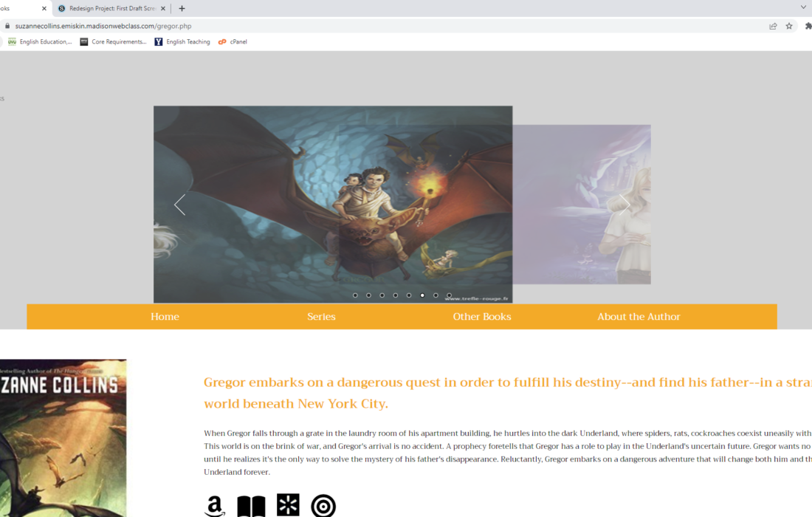Viewport: 812px width, 517px height.
Task: Click the orange Gregor quest headline
Action: click(508, 393)
